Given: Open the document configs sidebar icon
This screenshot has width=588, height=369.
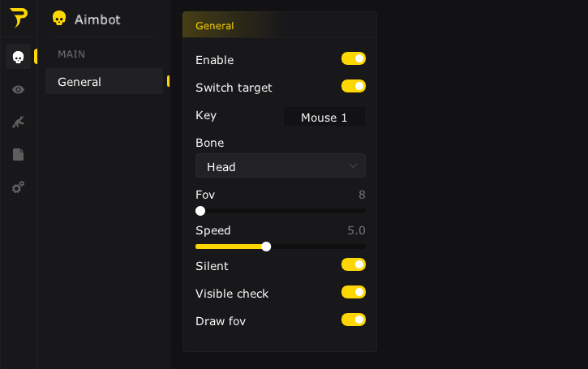Looking at the screenshot, I should pos(18,154).
